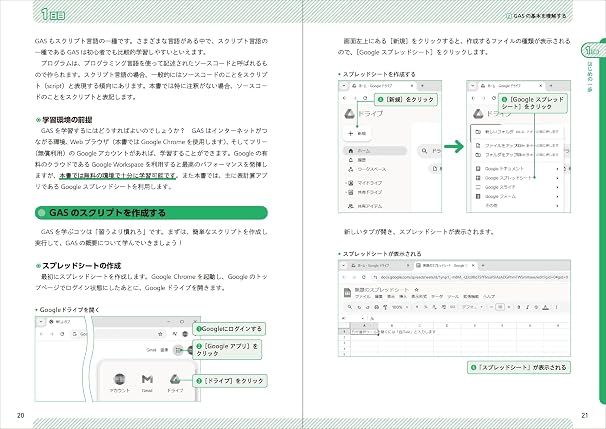Open the Gmail icon in the apps panel
Screen dimensions: 606x429
tap(147, 379)
